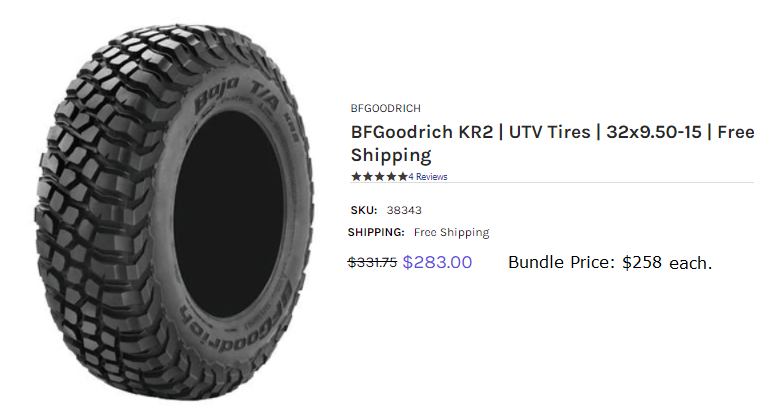The width and height of the screenshot is (777, 419).
Task: Select the fifth rating star
Action: (402, 177)
